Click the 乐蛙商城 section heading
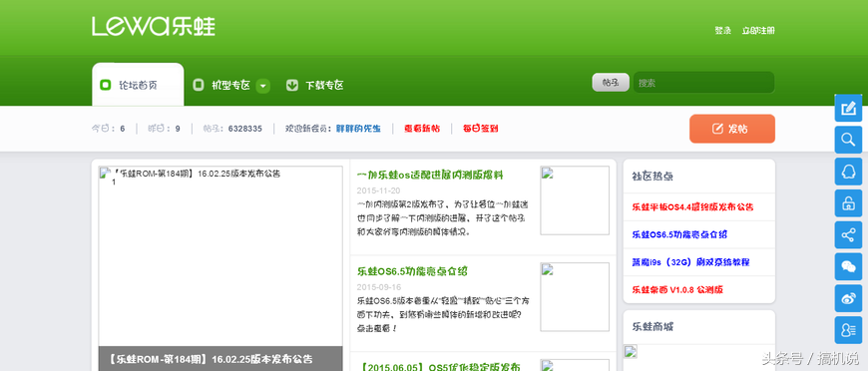 pos(652,327)
